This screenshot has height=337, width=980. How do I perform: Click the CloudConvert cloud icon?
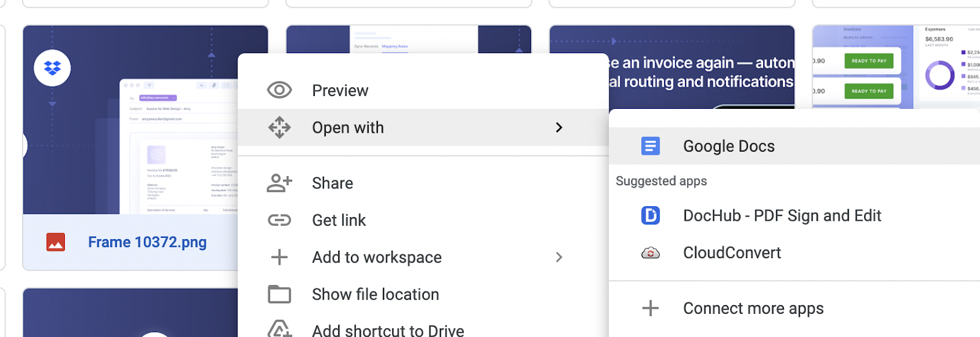[650, 253]
